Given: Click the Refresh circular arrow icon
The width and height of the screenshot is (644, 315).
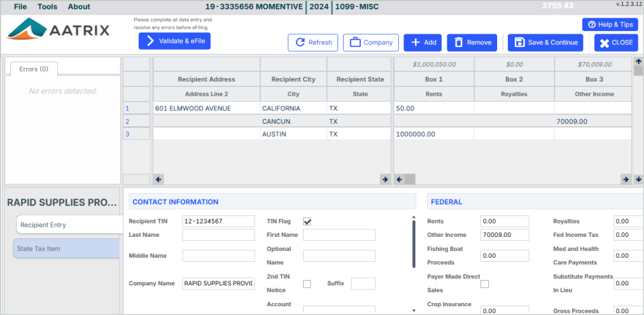Looking at the screenshot, I should [x=300, y=42].
